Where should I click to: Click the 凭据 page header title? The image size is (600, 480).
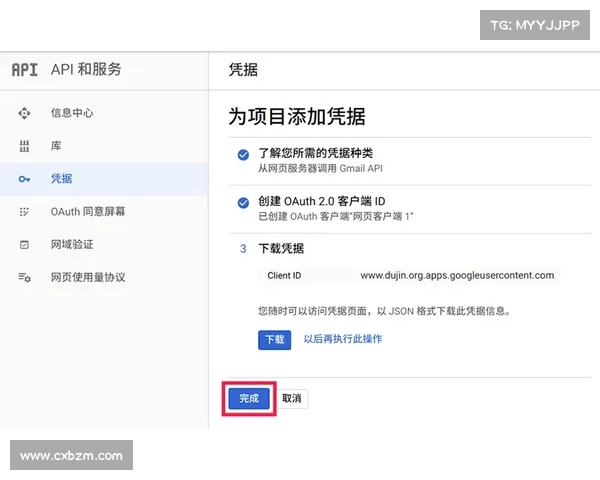tap(243, 70)
